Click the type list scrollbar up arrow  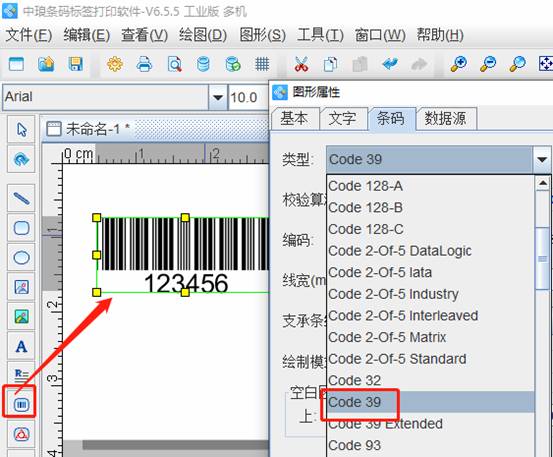[543, 183]
